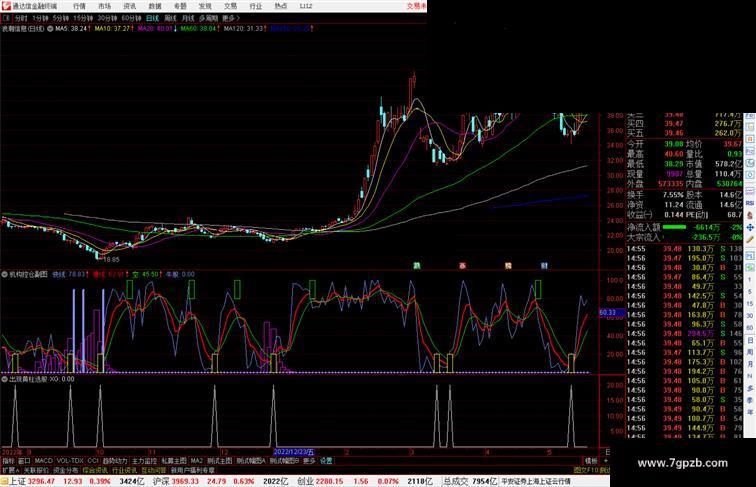The image size is (756, 487).
Task: Open the 综合资讯 tab
Action: point(95,470)
